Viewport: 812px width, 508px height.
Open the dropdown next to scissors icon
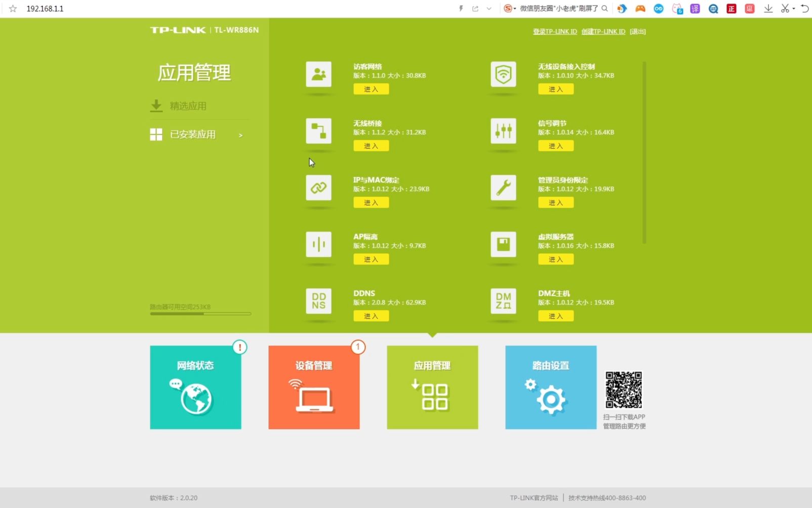point(793,9)
